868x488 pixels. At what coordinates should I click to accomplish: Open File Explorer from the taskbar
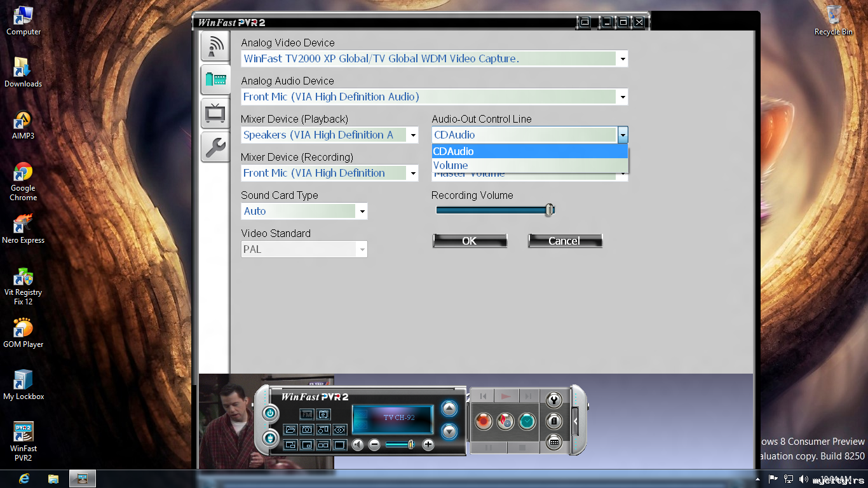pyautogui.click(x=53, y=478)
